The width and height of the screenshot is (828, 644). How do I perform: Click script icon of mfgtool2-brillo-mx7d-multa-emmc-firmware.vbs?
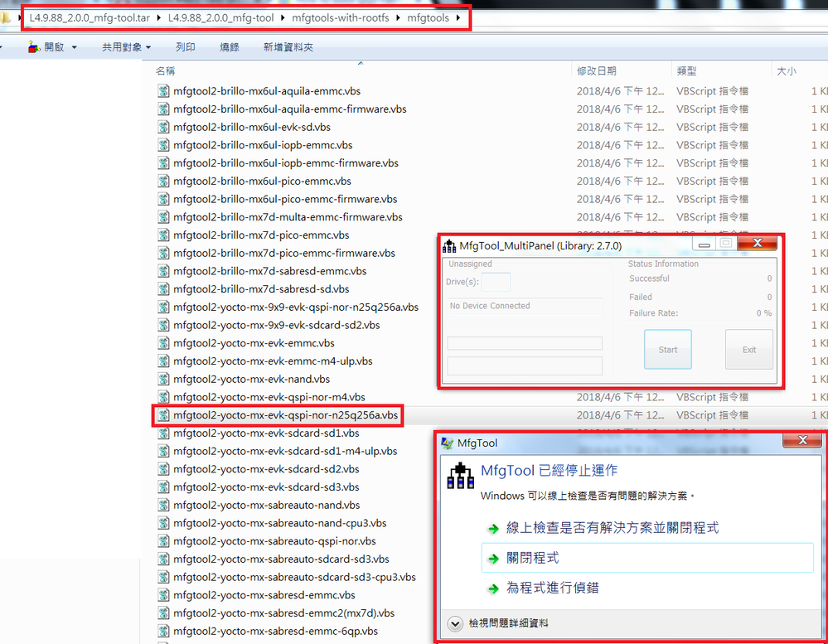164,217
